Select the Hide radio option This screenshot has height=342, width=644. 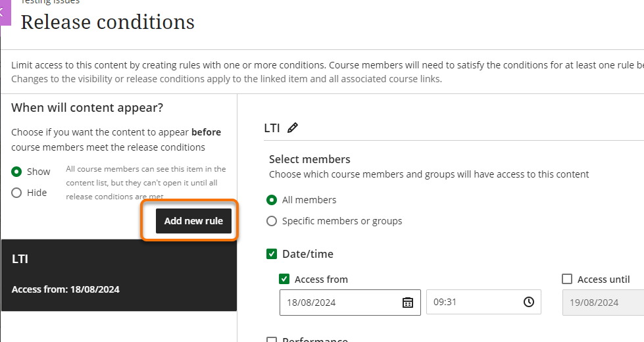tap(17, 193)
